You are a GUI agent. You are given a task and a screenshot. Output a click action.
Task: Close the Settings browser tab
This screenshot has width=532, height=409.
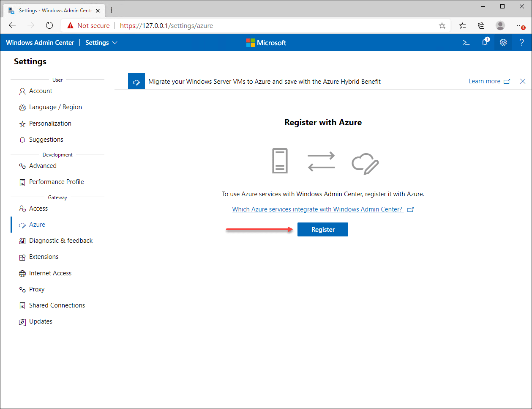coord(98,11)
